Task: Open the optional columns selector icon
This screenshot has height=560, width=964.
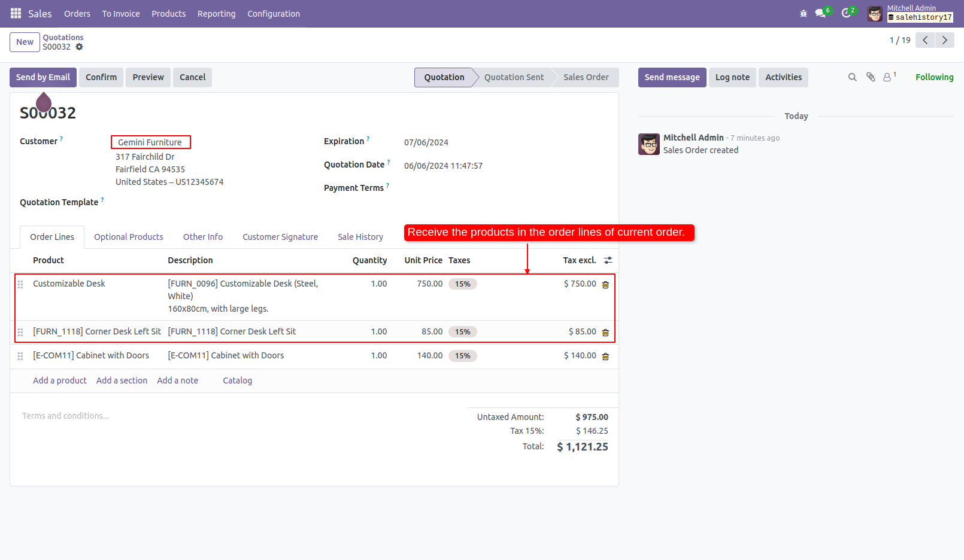Action: coord(608,260)
